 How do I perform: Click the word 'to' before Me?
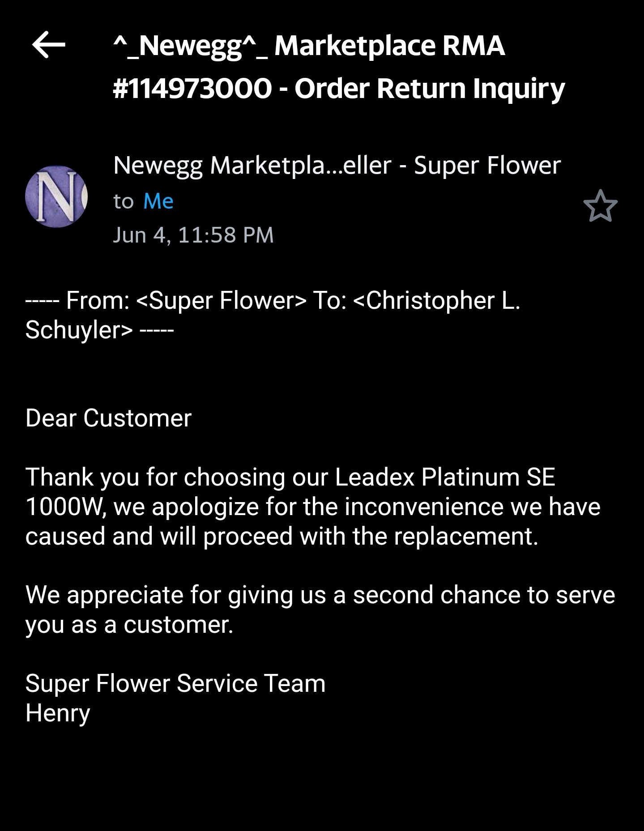click(124, 201)
